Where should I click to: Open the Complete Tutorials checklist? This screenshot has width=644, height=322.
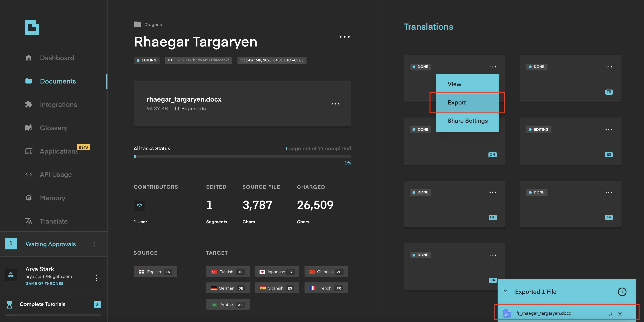(42, 304)
